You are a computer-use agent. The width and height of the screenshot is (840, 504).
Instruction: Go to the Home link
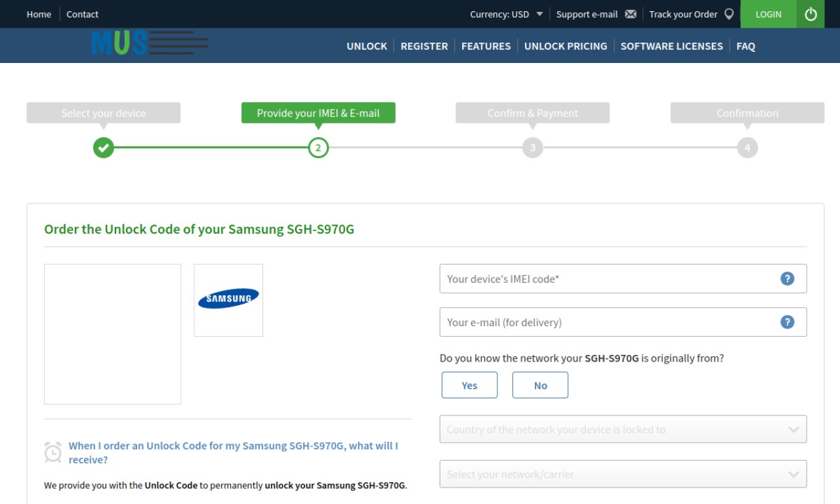point(39,14)
